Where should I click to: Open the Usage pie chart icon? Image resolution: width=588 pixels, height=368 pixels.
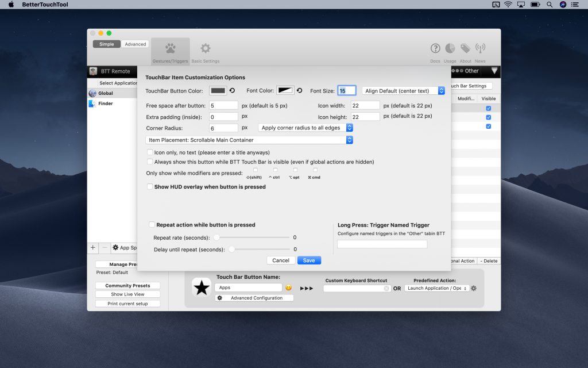tap(450, 48)
